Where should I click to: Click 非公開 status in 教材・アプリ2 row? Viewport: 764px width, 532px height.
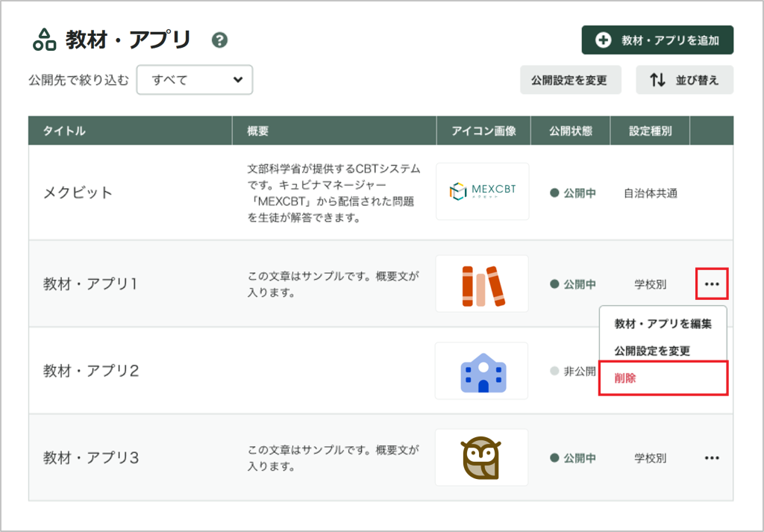(x=572, y=372)
